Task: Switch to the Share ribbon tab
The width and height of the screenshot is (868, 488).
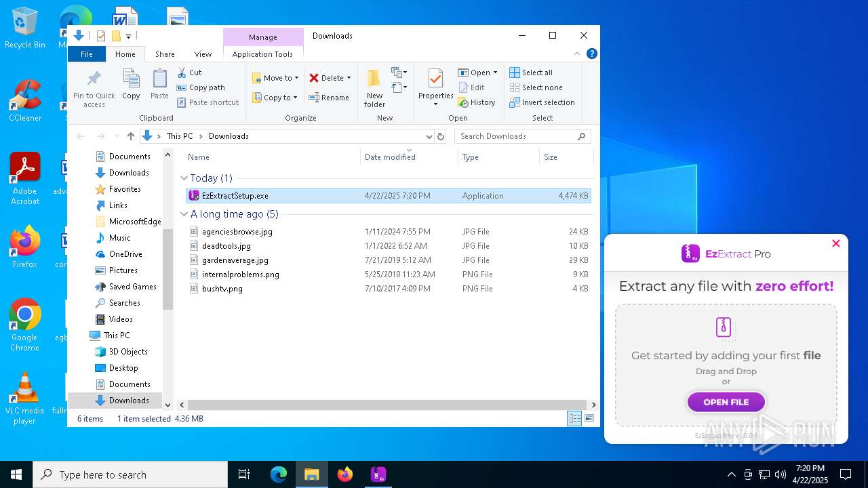Action: tap(165, 54)
